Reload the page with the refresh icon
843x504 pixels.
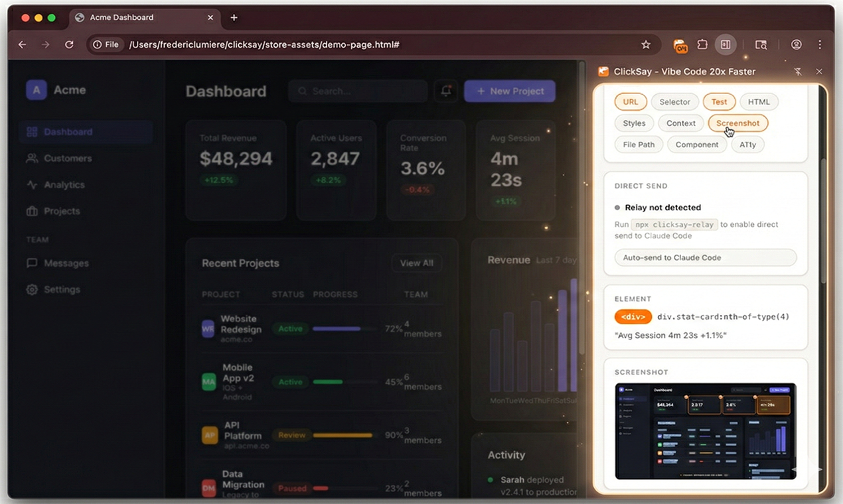click(x=69, y=44)
